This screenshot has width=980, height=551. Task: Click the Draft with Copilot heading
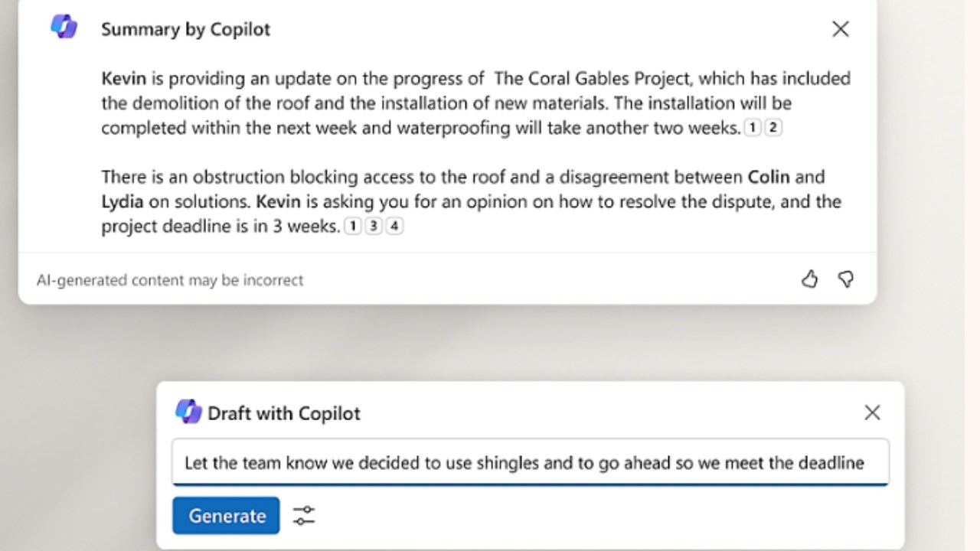[283, 413]
